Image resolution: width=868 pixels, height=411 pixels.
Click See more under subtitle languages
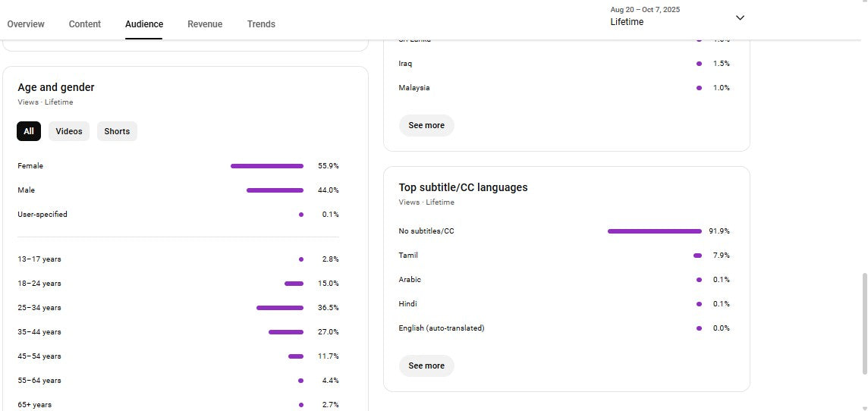426,366
